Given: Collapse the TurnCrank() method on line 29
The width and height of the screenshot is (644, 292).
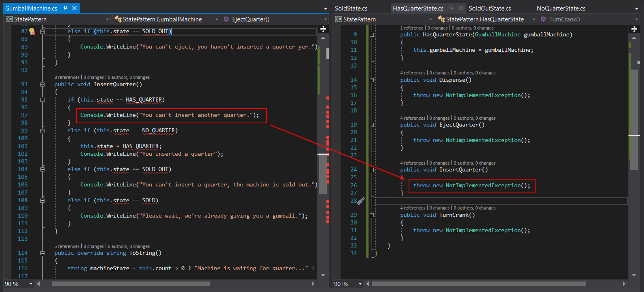Looking at the screenshot, I should coord(372,215).
